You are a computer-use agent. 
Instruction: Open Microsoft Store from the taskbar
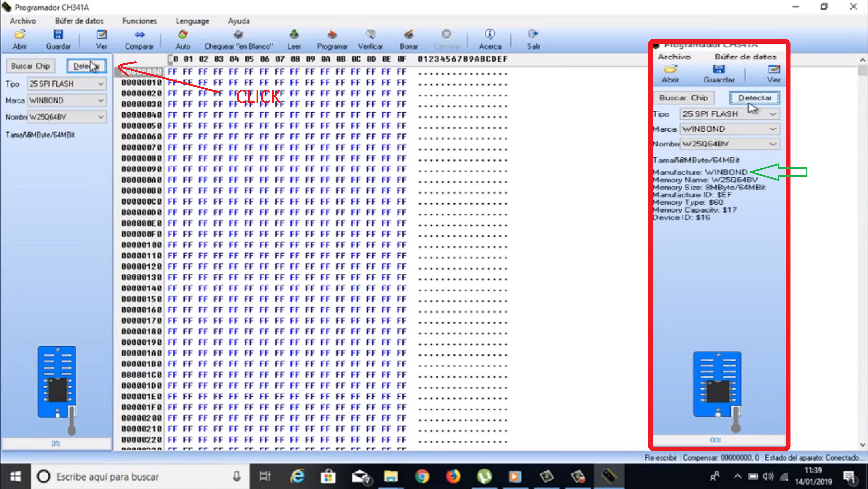(x=328, y=476)
